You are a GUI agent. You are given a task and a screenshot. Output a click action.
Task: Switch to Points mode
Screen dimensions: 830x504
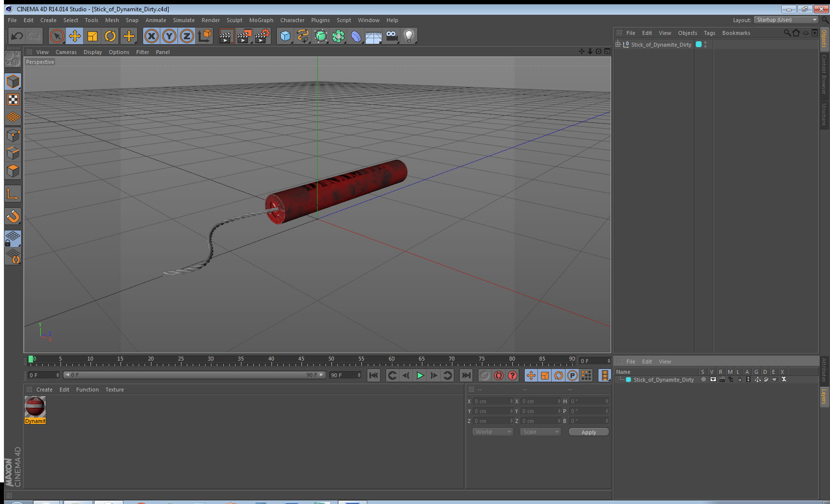click(x=13, y=136)
